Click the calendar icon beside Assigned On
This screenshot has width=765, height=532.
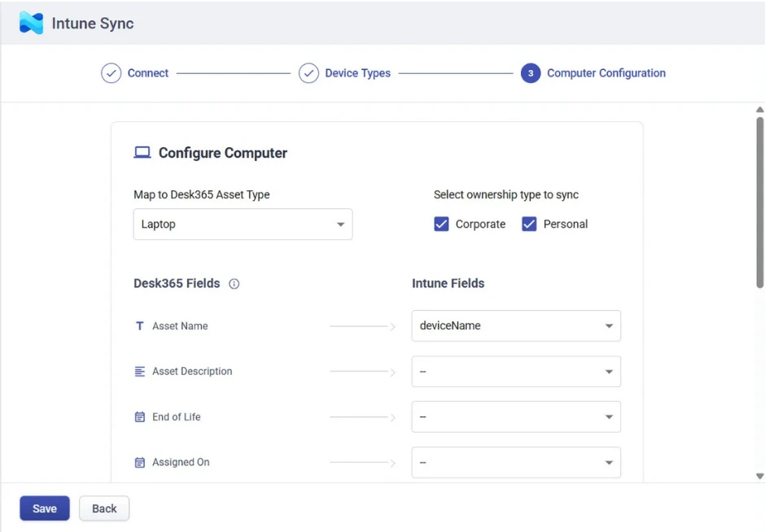pyautogui.click(x=139, y=462)
